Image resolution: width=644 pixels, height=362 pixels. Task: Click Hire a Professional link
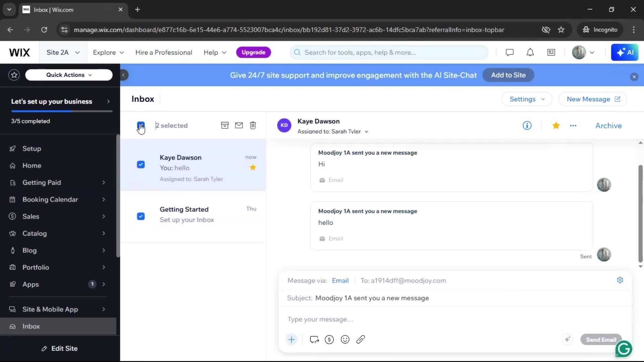coord(164,52)
